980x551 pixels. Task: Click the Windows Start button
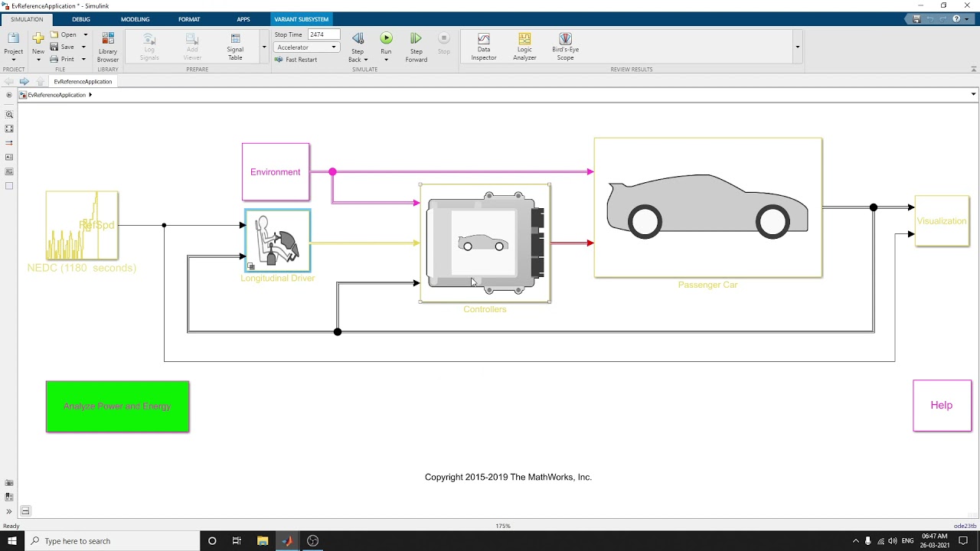(12, 541)
